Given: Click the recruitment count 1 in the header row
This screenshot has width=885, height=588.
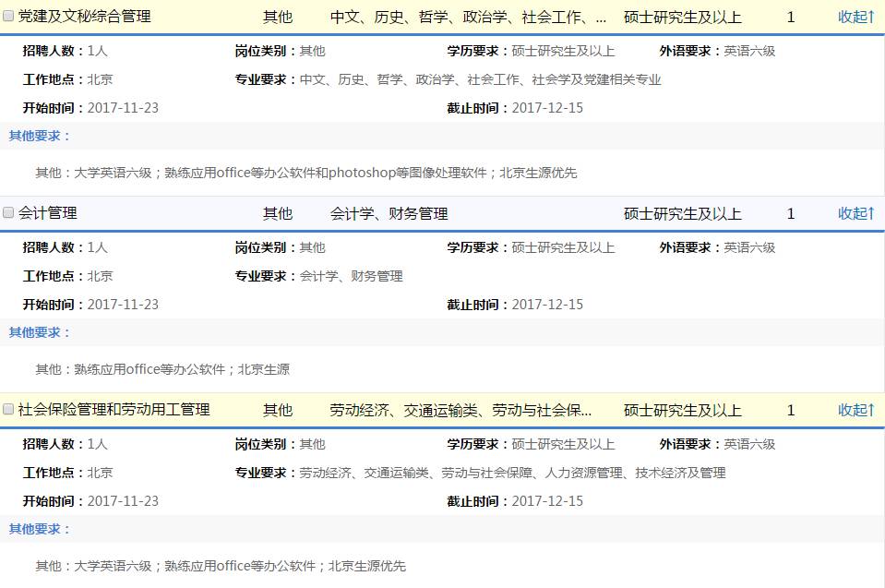Looking at the screenshot, I should coord(790,16).
